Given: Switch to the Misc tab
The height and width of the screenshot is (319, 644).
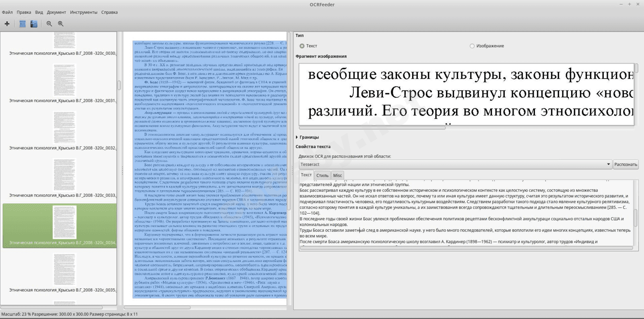Looking at the screenshot, I should (x=337, y=175).
